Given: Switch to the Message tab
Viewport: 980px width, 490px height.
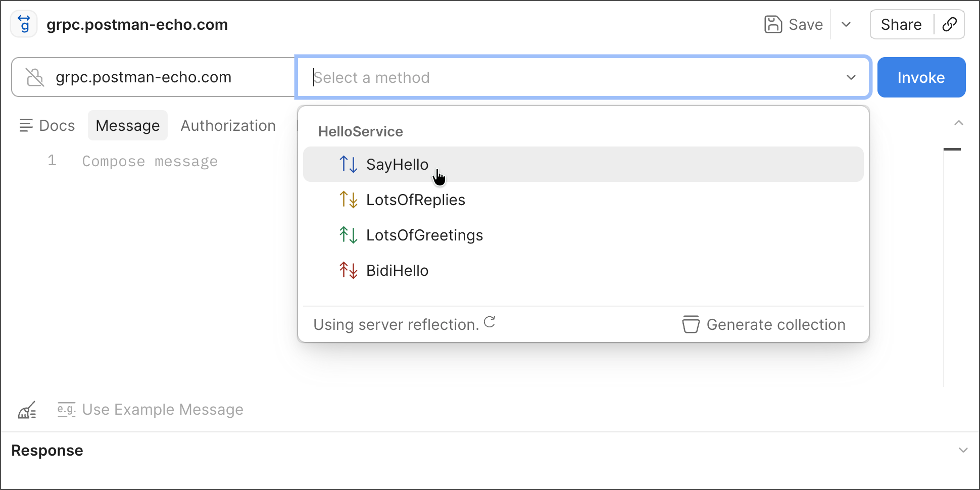Looking at the screenshot, I should click(128, 125).
